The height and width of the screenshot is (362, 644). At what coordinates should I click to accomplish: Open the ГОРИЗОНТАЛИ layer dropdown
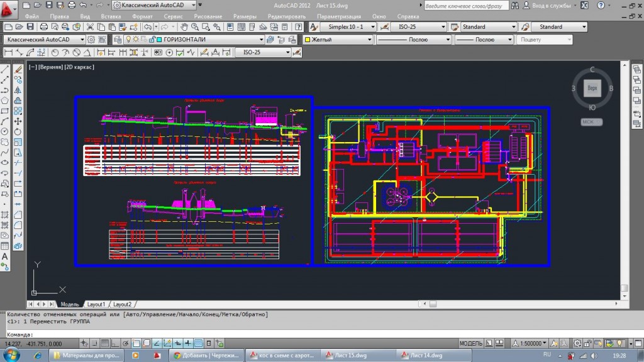pyautogui.click(x=261, y=40)
